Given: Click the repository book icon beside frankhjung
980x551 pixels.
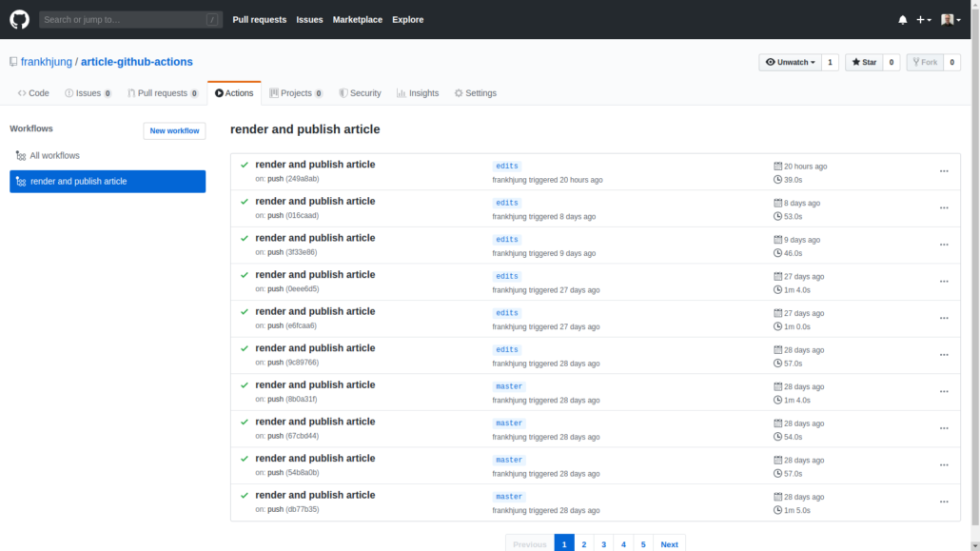Looking at the screenshot, I should coord(13,61).
